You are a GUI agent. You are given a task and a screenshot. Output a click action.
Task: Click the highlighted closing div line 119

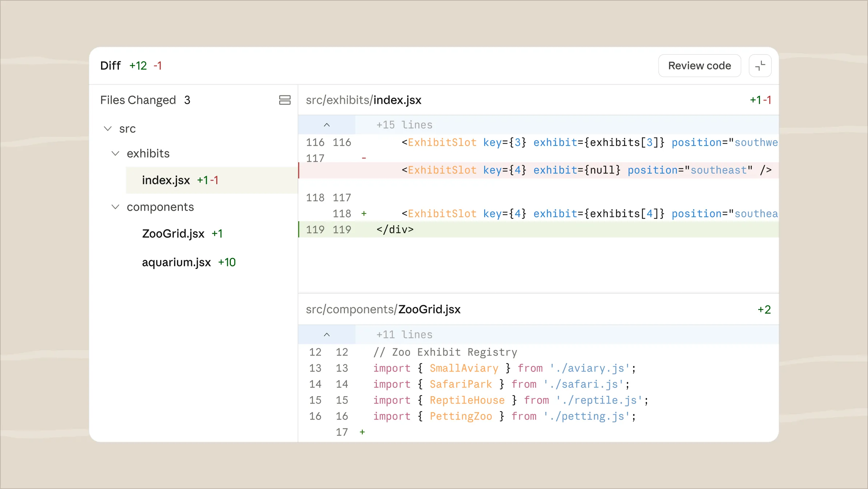pos(395,230)
